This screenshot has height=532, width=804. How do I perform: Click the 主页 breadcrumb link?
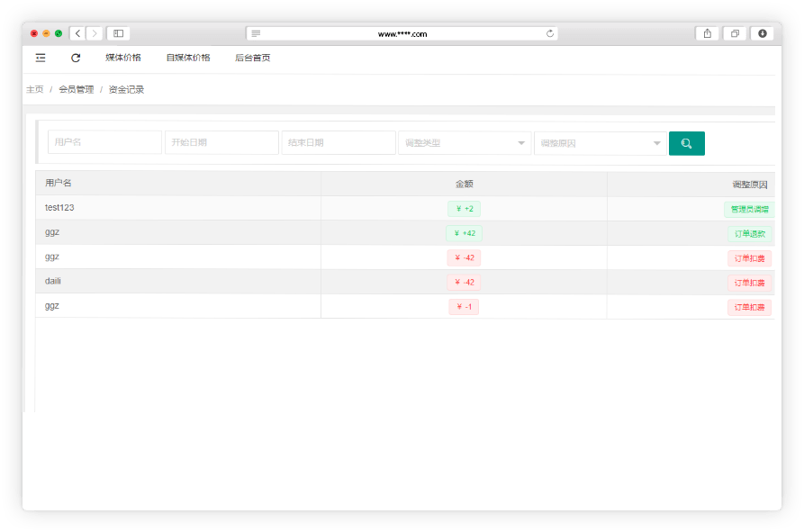point(35,89)
